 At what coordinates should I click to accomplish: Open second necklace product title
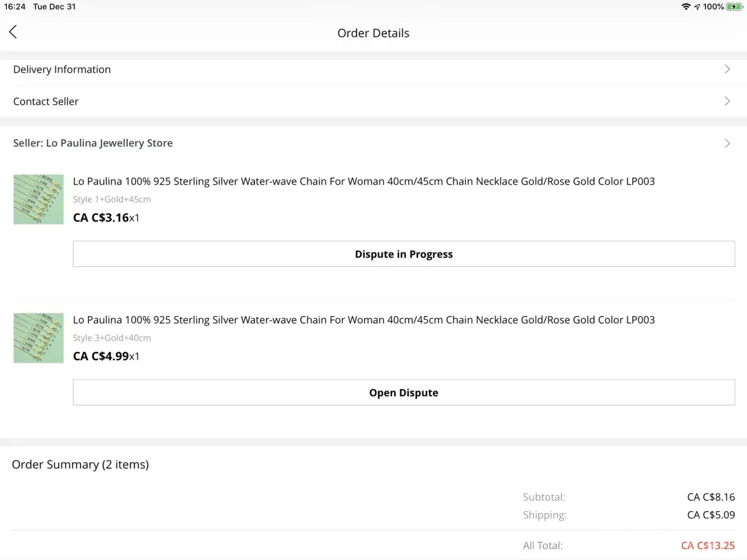click(x=364, y=320)
